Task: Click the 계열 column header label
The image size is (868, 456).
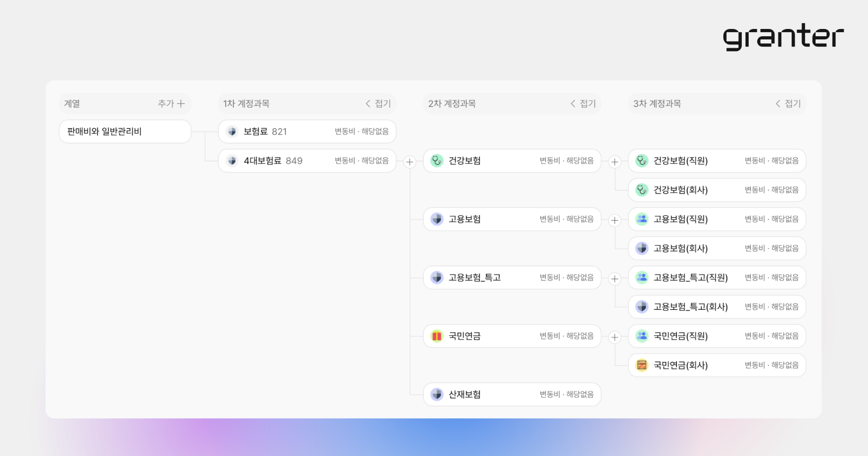Action: tap(72, 104)
